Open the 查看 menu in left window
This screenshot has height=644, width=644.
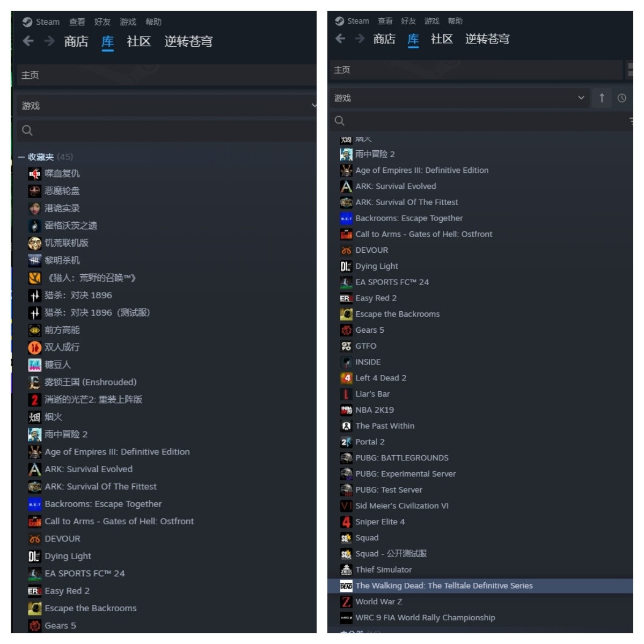[77, 22]
